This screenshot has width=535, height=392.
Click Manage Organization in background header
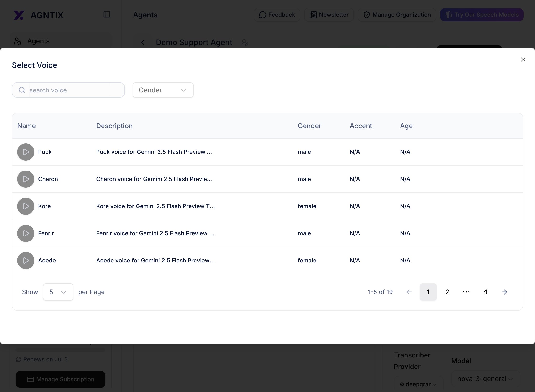pyautogui.click(x=397, y=15)
